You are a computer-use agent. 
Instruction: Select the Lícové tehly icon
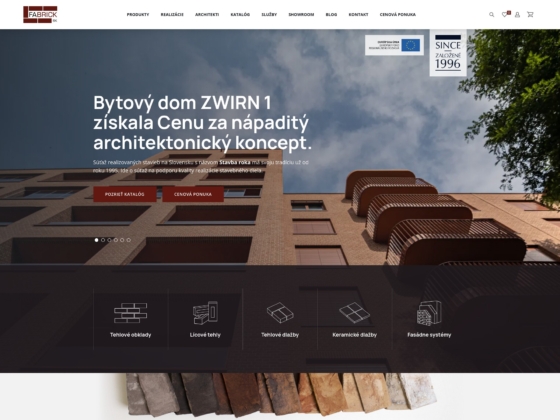pos(205,313)
